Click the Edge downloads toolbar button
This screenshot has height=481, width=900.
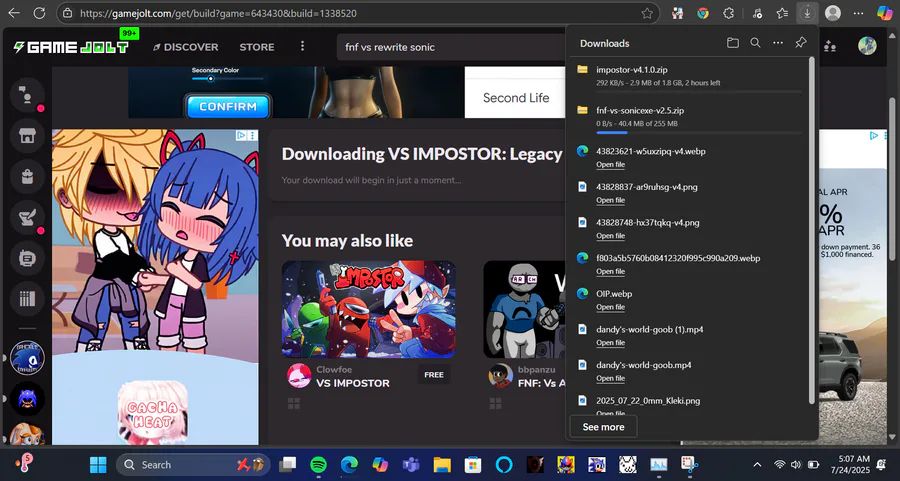(x=807, y=13)
